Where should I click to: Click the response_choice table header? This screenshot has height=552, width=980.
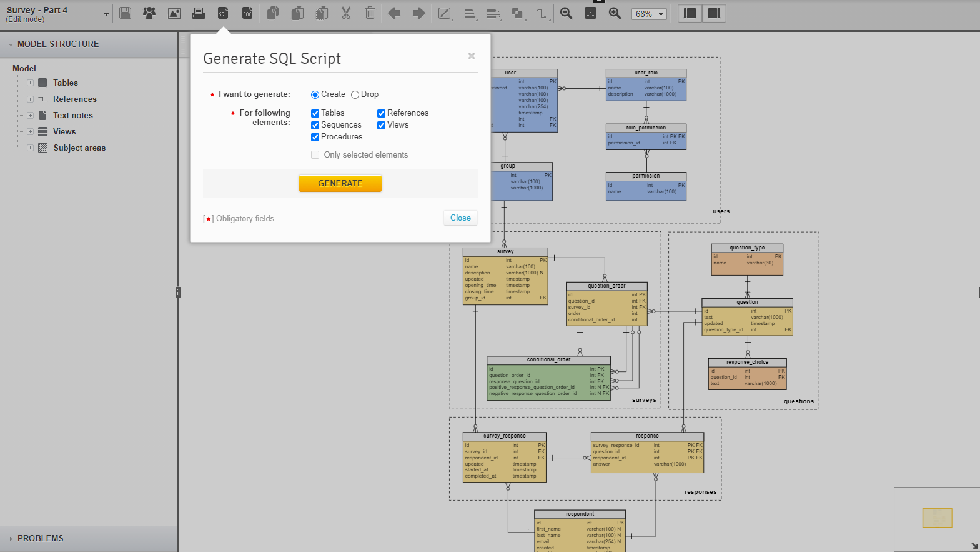click(x=747, y=362)
